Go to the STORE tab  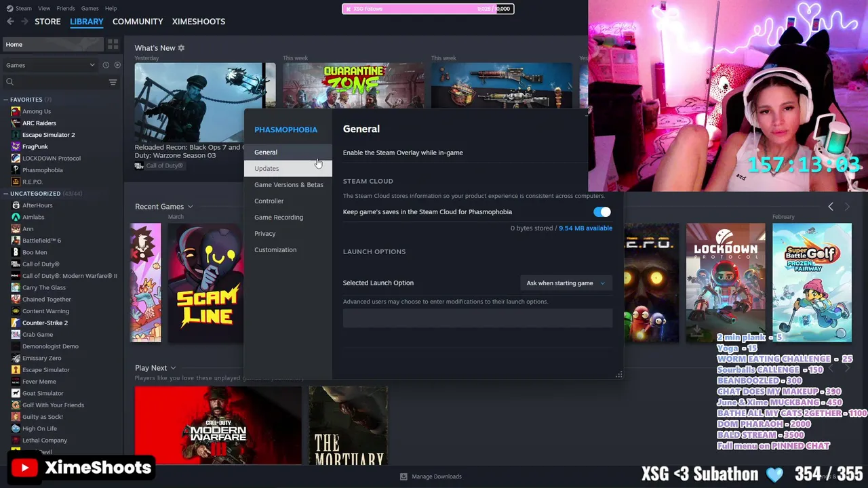point(47,22)
